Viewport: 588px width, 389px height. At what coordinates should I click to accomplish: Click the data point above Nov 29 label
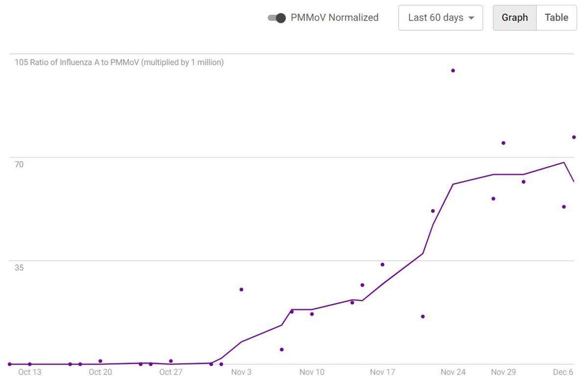(x=503, y=143)
